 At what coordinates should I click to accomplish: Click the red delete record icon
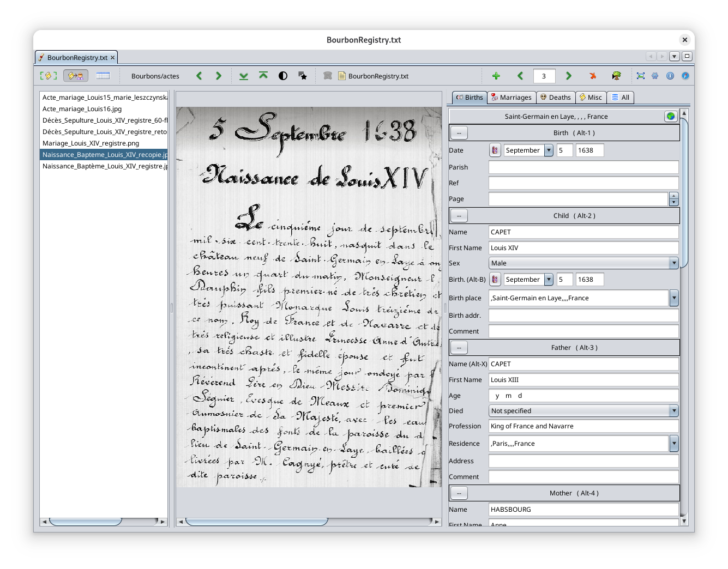pos(593,76)
